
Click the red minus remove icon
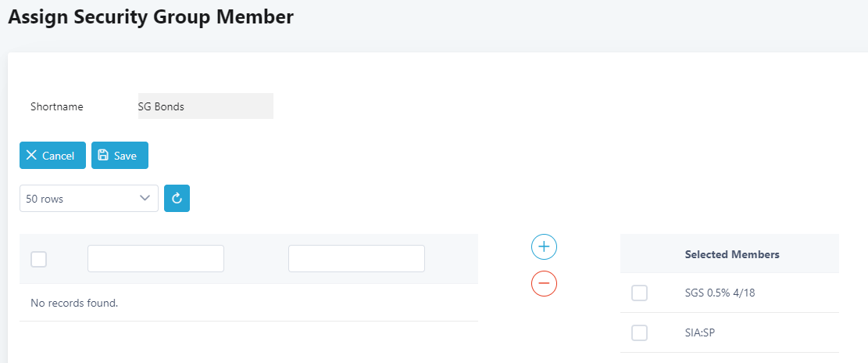pyautogui.click(x=544, y=282)
